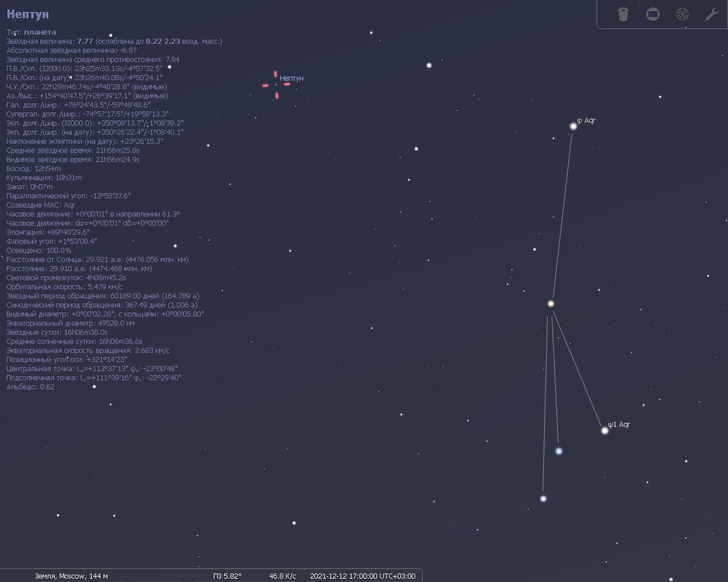The width and height of the screenshot is (728, 582).
Task: Click the "Экваториальная скорость вращения" line
Action: point(88,351)
